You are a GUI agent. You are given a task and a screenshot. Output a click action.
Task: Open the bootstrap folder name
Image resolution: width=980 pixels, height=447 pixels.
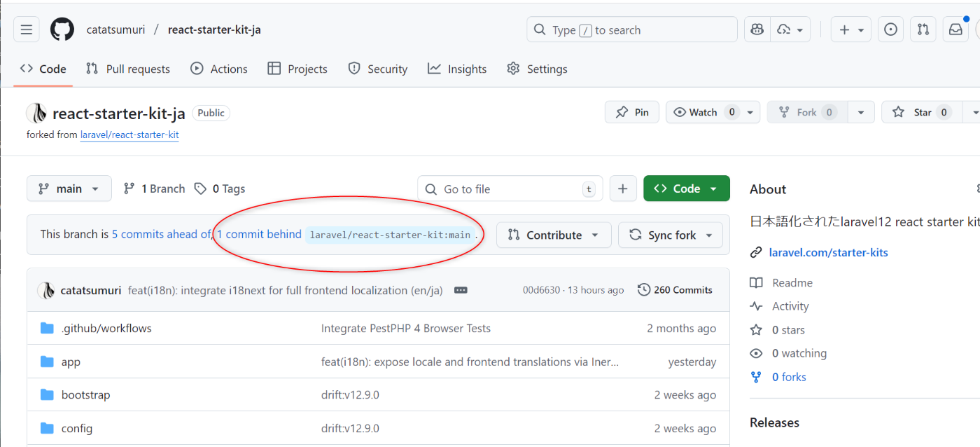pos(85,394)
